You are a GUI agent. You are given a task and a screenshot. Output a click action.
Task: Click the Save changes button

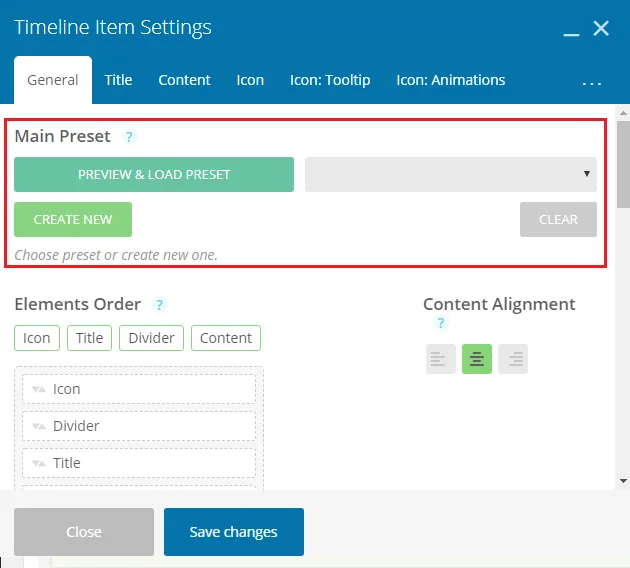tap(234, 532)
